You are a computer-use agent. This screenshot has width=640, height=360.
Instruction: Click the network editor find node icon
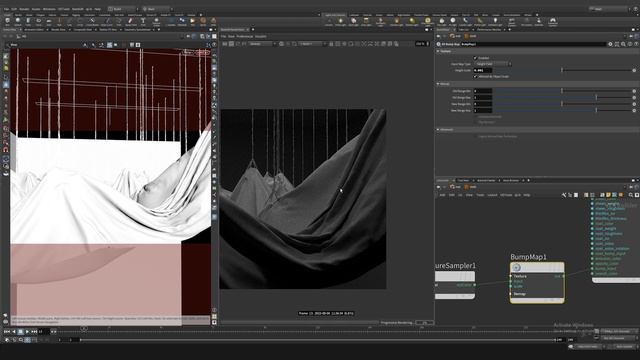(x=631, y=195)
